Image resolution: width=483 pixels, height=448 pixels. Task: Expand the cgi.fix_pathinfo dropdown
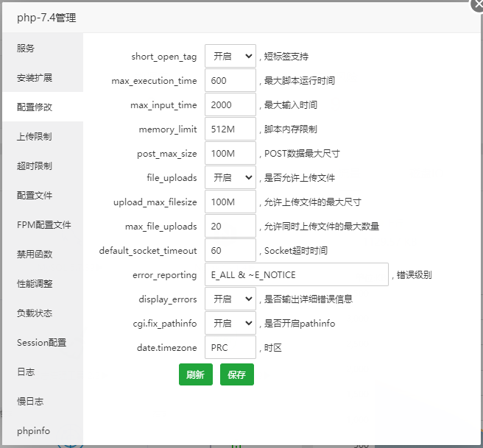click(x=230, y=323)
